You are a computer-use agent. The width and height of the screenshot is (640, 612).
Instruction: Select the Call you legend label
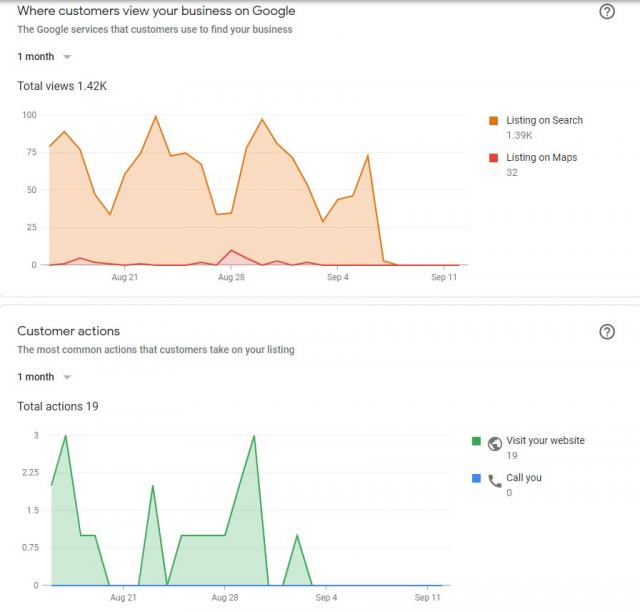524,478
